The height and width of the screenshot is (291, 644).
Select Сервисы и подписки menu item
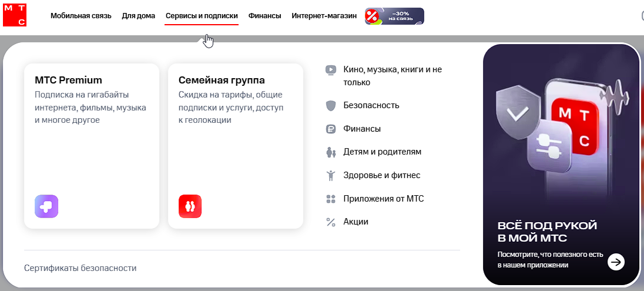pyautogui.click(x=202, y=16)
